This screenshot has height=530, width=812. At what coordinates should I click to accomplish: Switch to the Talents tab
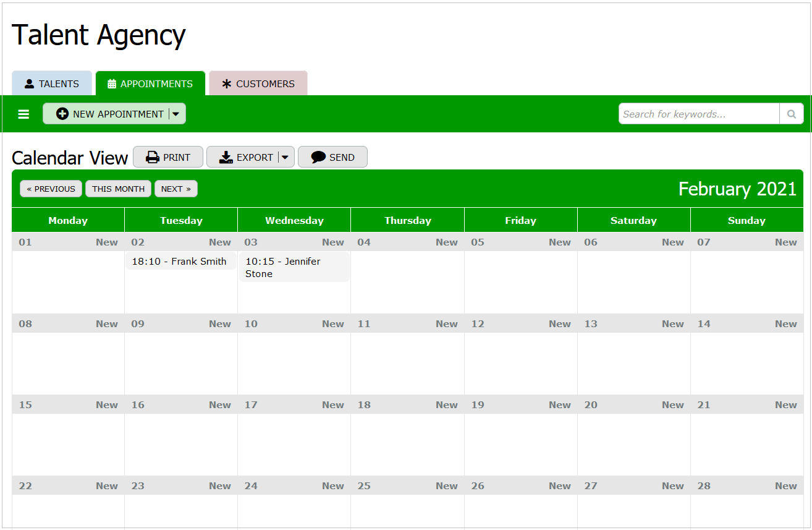tap(52, 83)
